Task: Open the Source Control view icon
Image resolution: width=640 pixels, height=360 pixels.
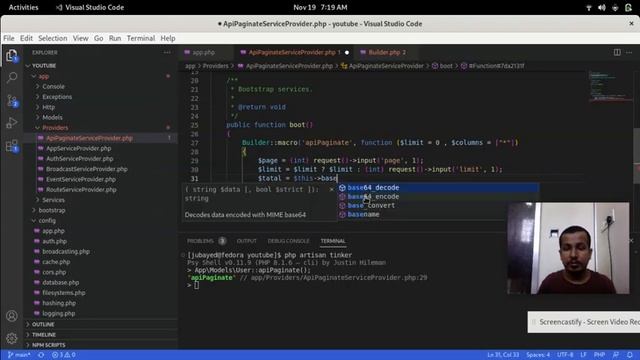Action: click(12, 100)
